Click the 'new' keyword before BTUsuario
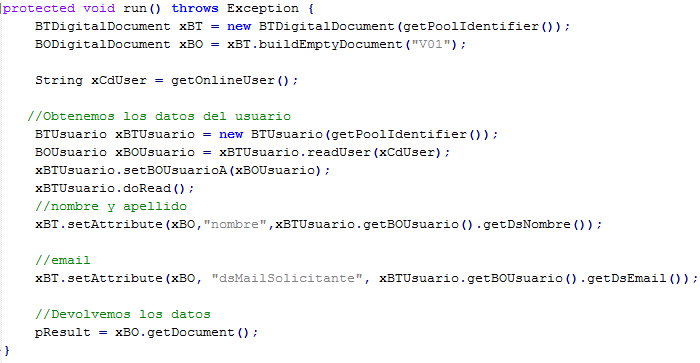The width and height of the screenshot is (700, 363). point(231,134)
